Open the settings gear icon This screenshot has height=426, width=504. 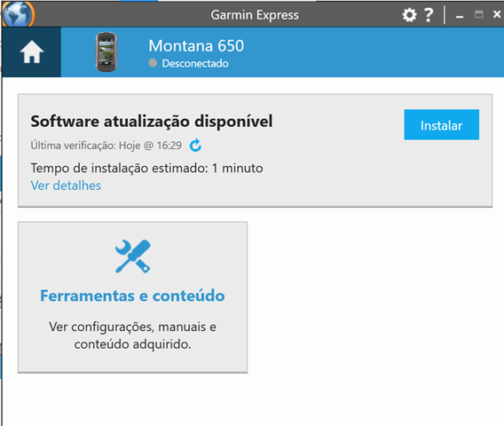tap(410, 15)
